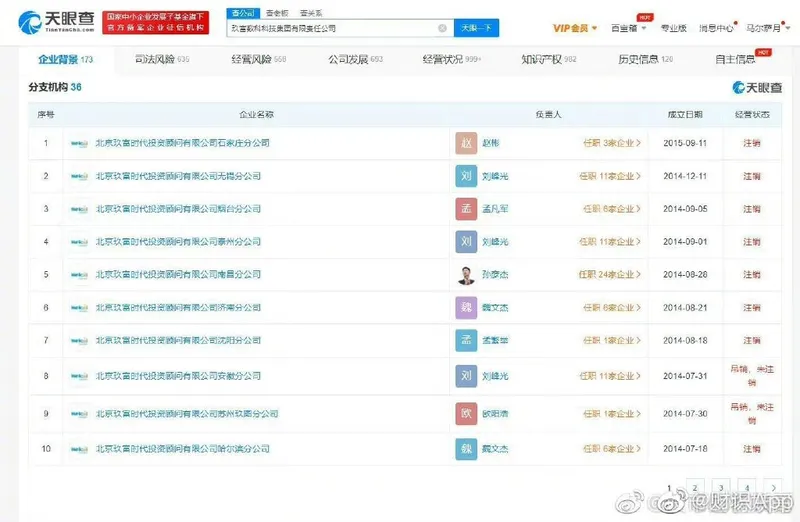Open the 司法风险 tab
The image size is (800, 522).
(x=162, y=60)
